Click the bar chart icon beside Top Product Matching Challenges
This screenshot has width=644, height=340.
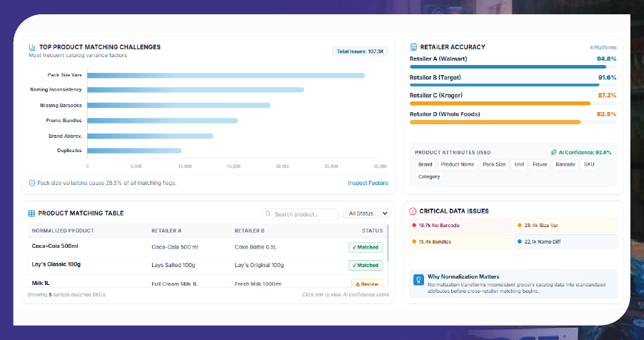coord(32,47)
